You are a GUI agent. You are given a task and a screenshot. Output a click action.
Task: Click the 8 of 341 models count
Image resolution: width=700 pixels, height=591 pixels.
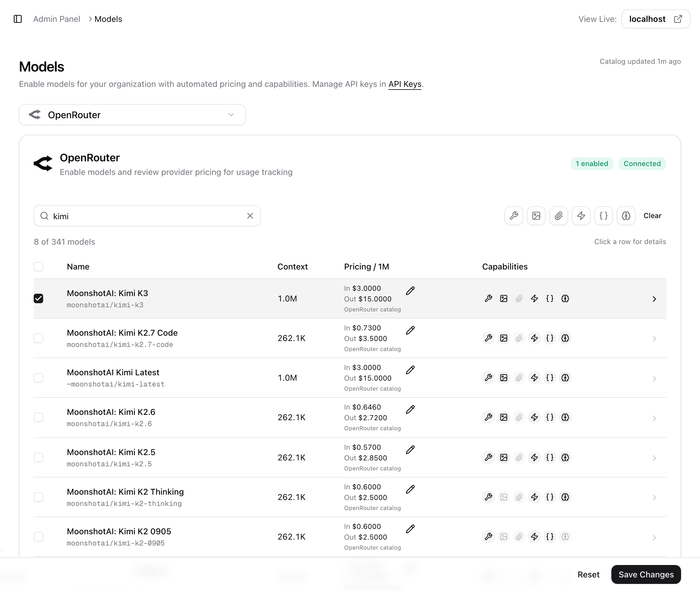[64, 242]
